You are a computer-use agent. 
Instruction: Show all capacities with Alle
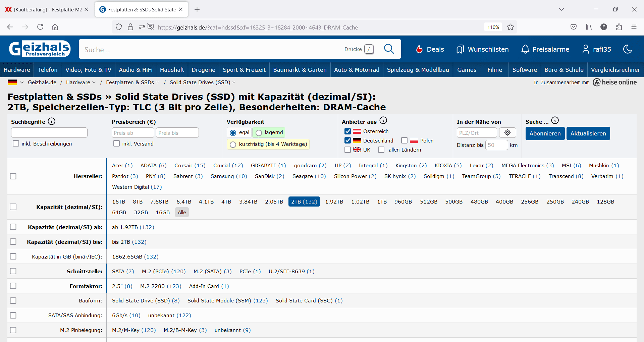click(x=182, y=213)
